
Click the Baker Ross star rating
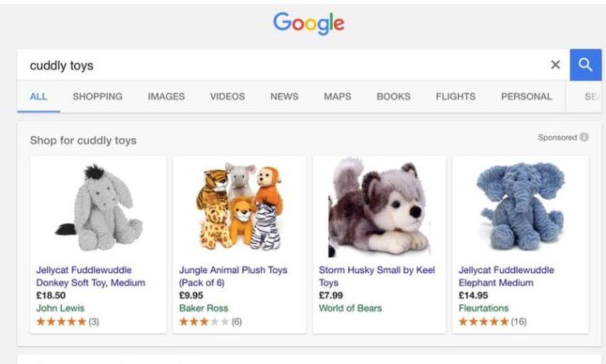pyautogui.click(x=204, y=322)
